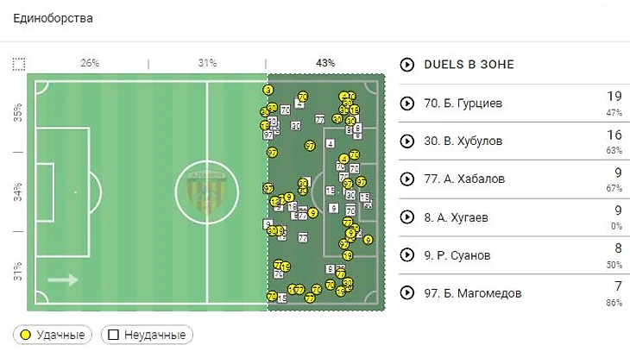Select the 31% middle pitch zone column

207,63
